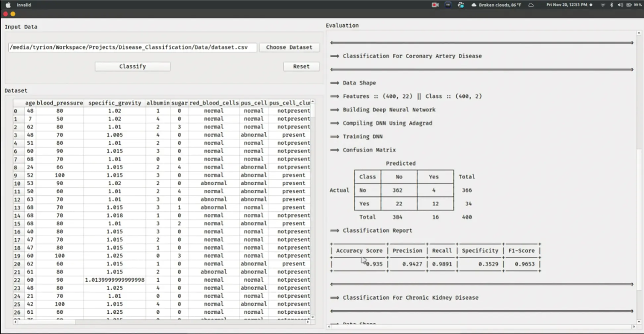This screenshot has height=334, width=644.
Task: Open the volume speaker icon
Action: point(620,5)
